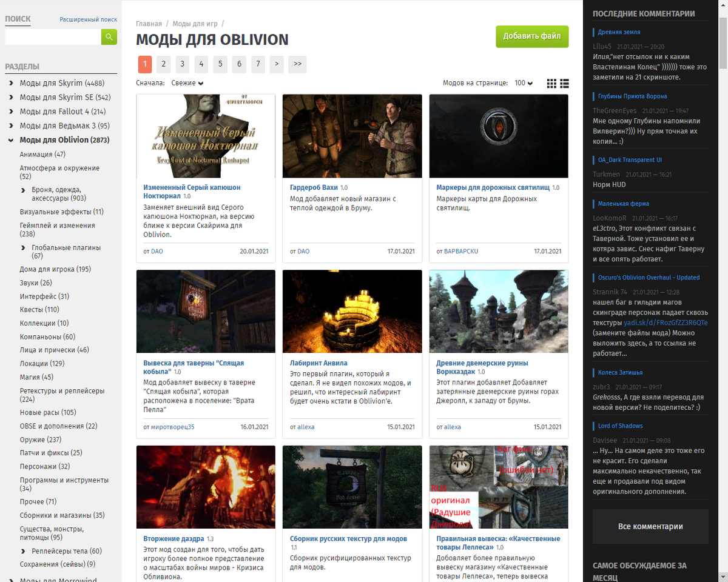Go to page 6 of mods
This screenshot has height=582, width=728.
point(239,64)
